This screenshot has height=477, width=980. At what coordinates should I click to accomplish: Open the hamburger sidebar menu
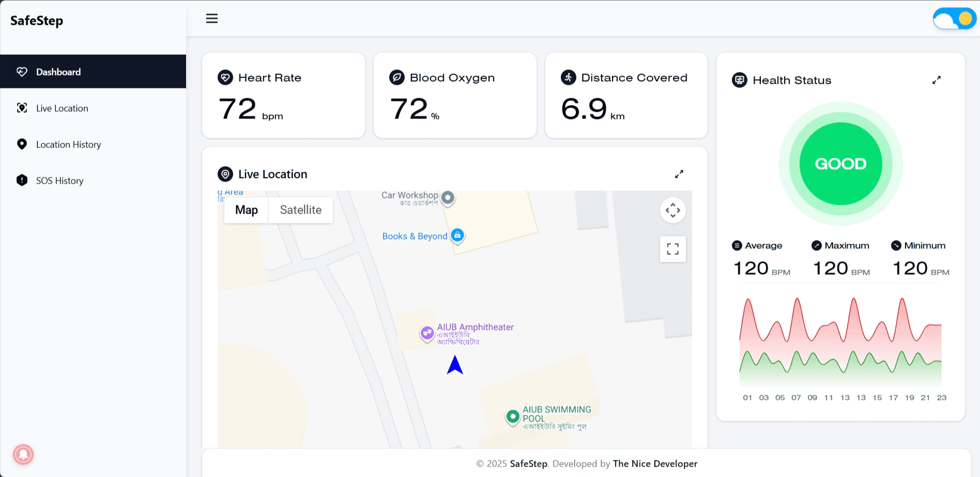pos(212,19)
